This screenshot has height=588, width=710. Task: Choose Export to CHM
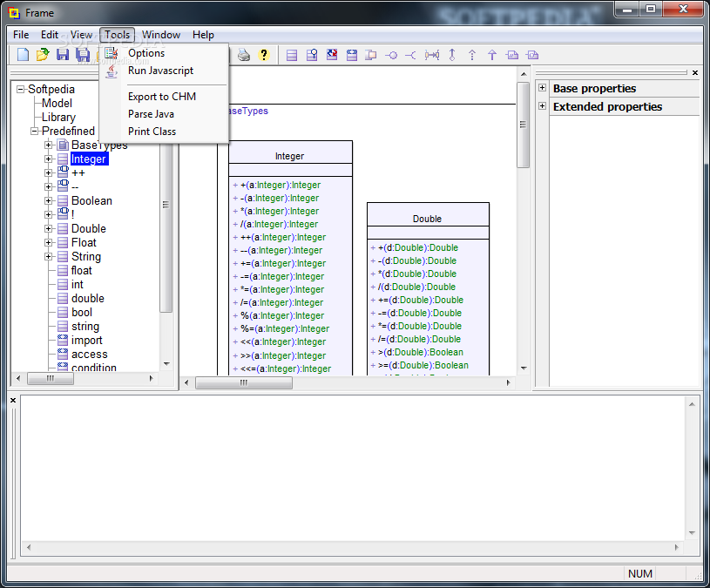[x=164, y=97]
